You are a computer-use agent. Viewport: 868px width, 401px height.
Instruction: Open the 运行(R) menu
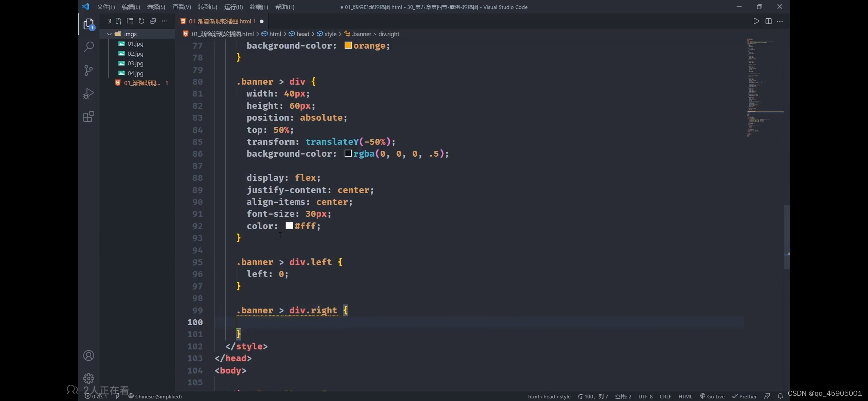pyautogui.click(x=233, y=7)
